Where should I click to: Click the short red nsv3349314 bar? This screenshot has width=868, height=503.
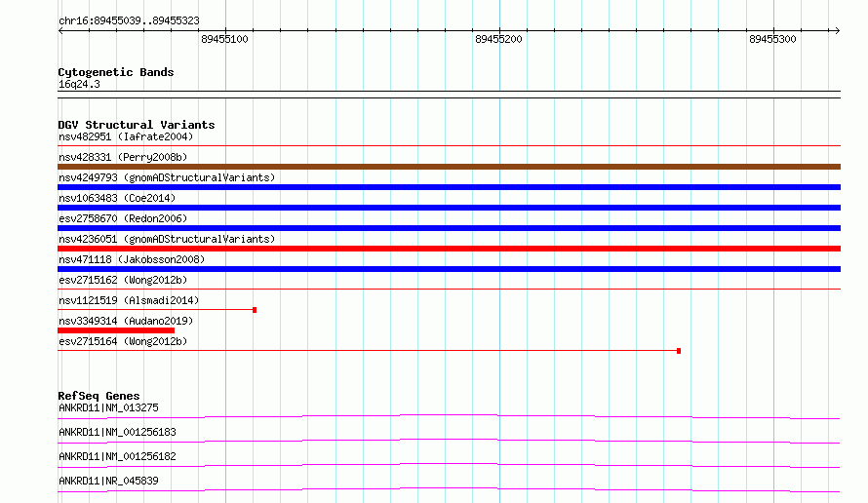coord(116,330)
